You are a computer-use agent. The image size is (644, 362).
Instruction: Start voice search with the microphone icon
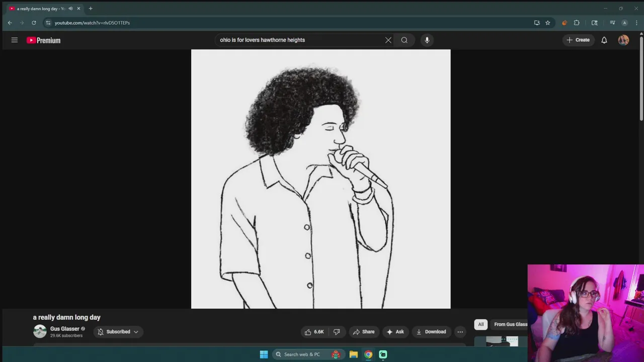click(x=427, y=40)
